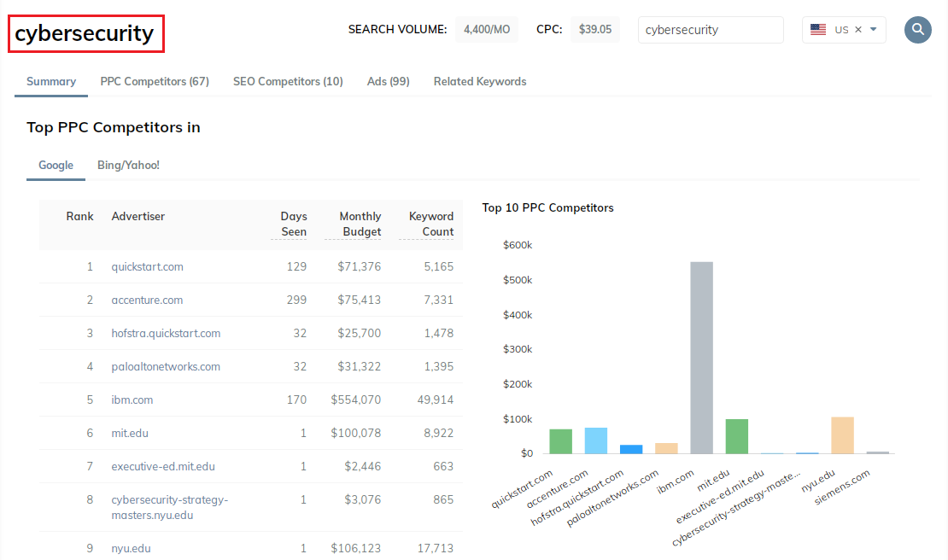This screenshot has height=560, width=948.
Task: Click the $554,070 monthly budget cell
Action: (x=355, y=400)
